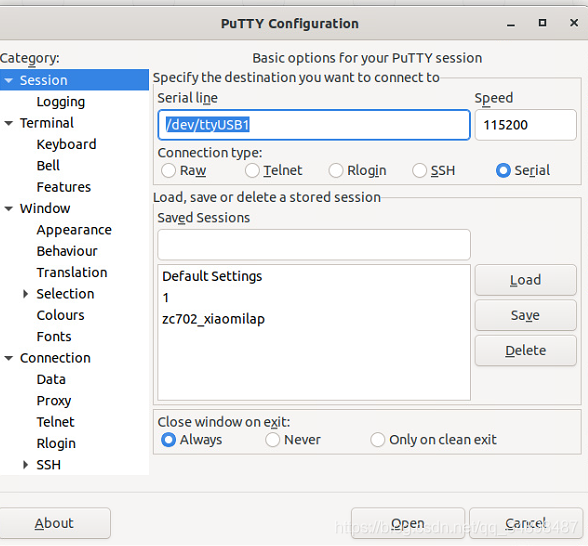This screenshot has height=546, width=588.
Task: Open the Rlogin settings in tree
Action: coord(56,444)
